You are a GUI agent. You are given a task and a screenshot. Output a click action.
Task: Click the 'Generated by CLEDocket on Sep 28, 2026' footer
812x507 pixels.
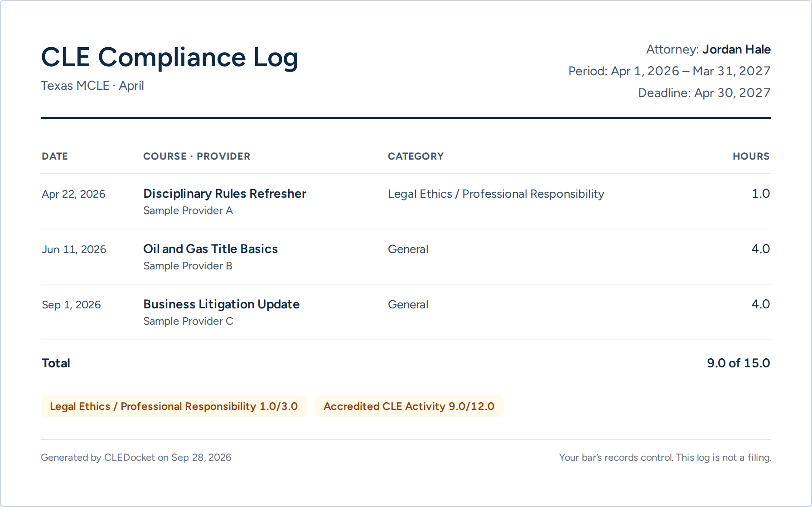click(136, 458)
